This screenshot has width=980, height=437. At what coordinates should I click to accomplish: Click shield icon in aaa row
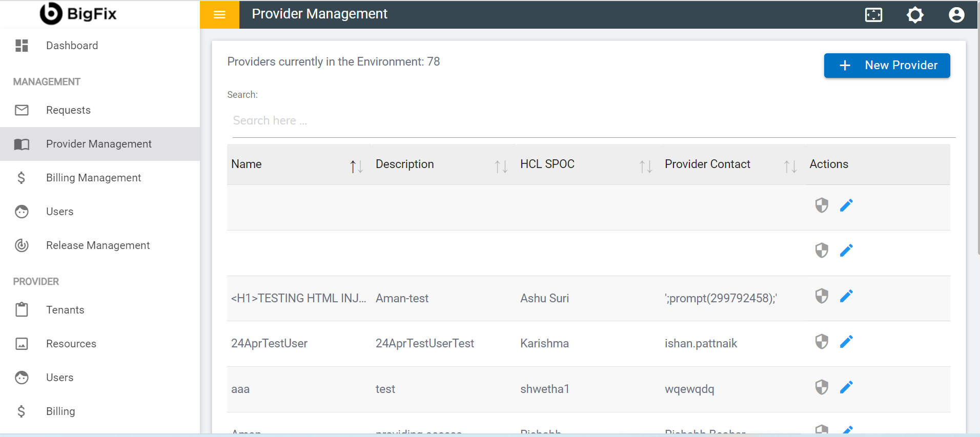pos(822,387)
